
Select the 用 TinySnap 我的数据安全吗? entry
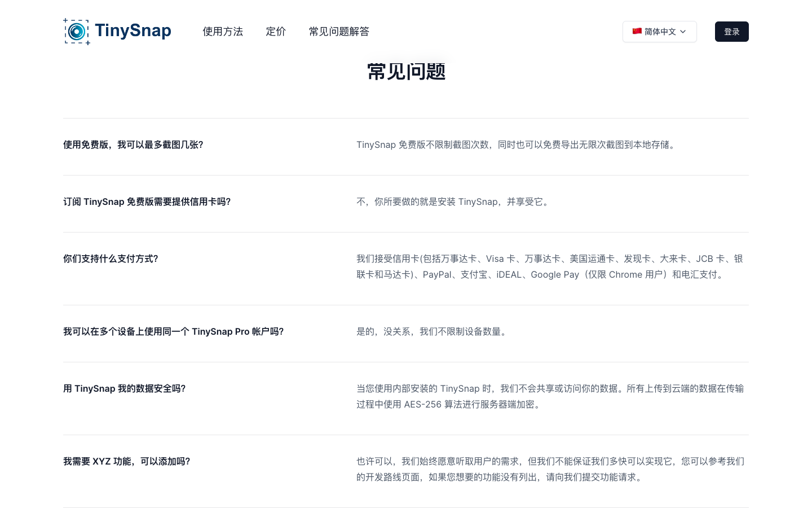coord(124,388)
